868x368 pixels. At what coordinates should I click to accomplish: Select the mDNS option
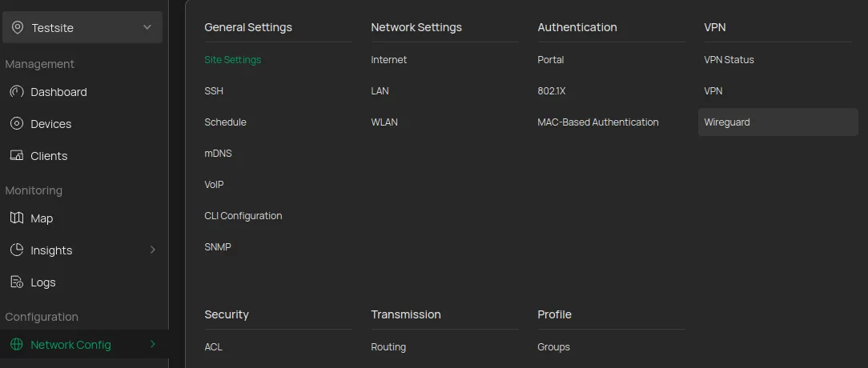tap(218, 154)
